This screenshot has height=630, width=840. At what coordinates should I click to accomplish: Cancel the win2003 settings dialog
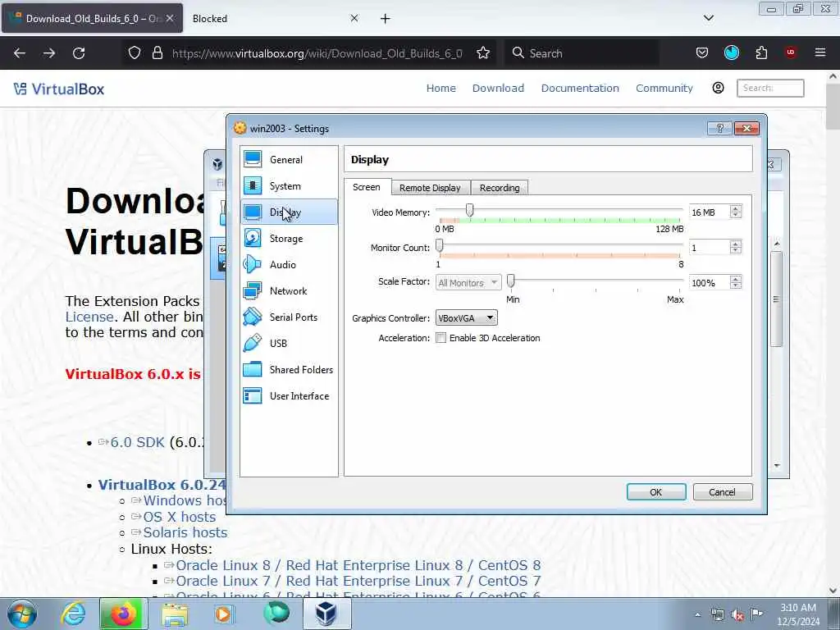tap(722, 492)
